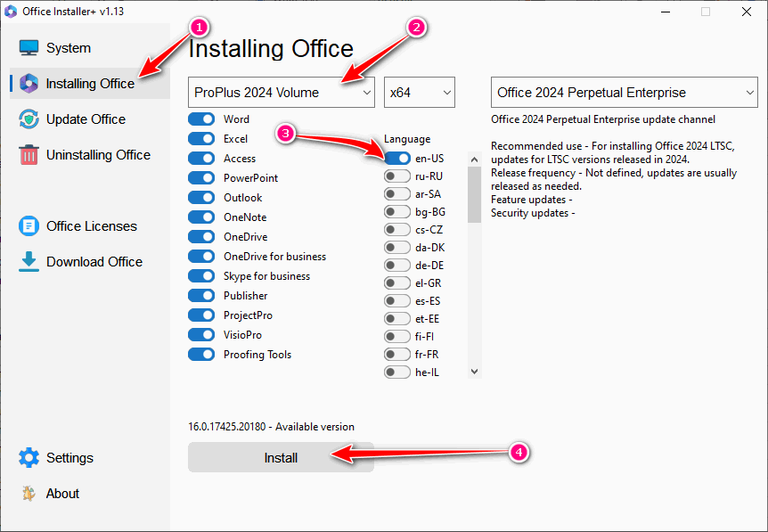Image resolution: width=768 pixels, height=532 pixels.
Task: Disable the Publisher toggle
Action: [x=201, y=295]
